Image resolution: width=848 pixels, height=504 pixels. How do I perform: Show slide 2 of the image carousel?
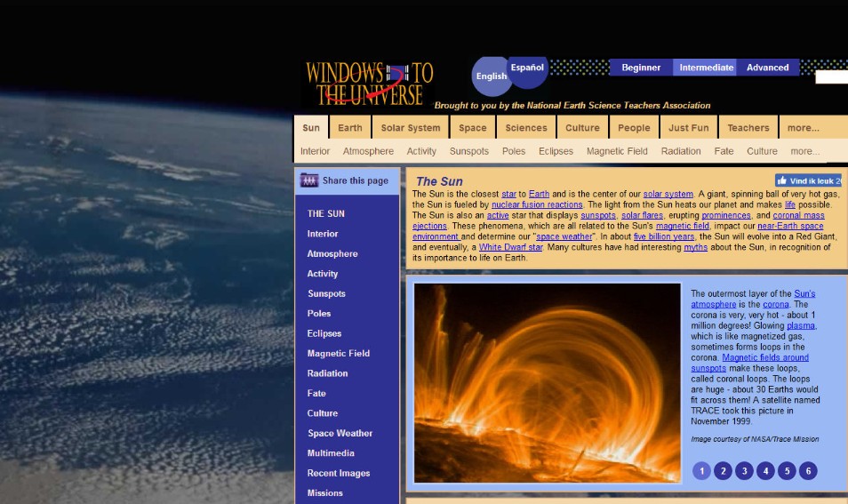point(723,471)
